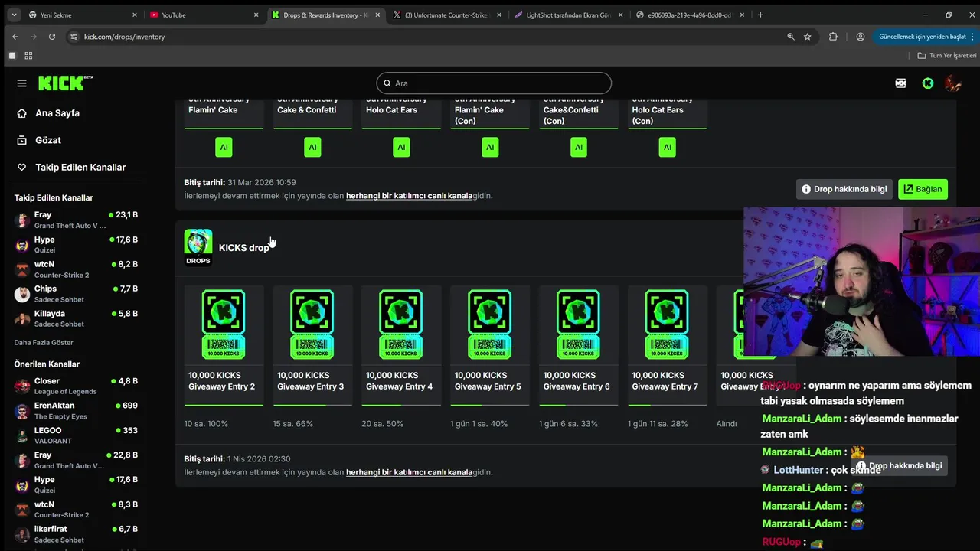
Task: Click Drop hakkında bilgi under KICKS drop
Action: [900, 466]
